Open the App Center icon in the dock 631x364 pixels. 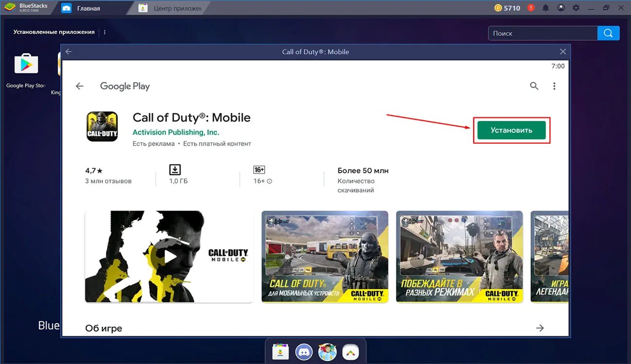tap(281, 351)
